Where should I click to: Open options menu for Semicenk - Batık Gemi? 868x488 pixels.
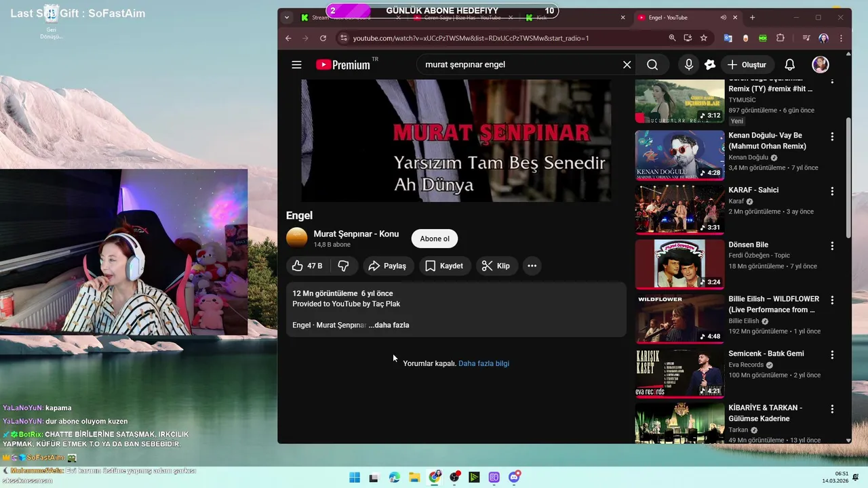[x=832, y=354]
